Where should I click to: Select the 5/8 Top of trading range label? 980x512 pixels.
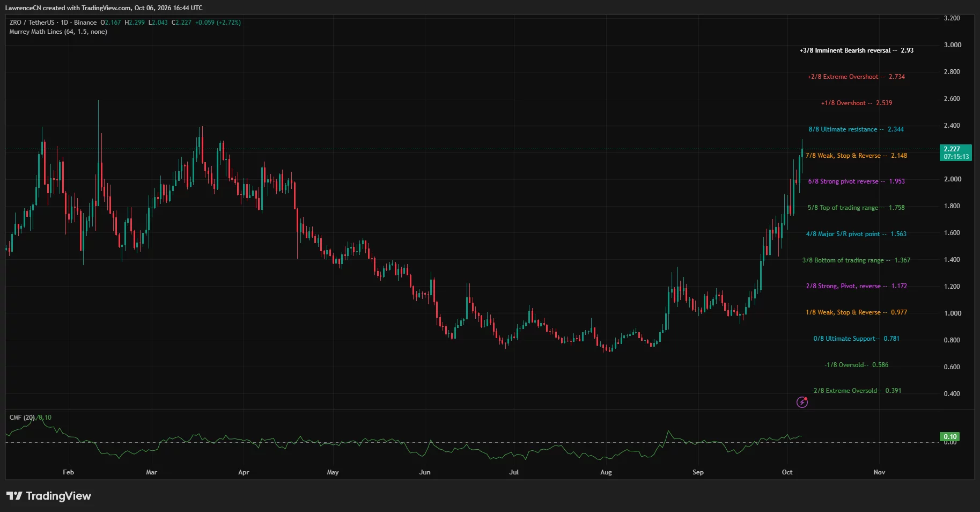point(856,208)
